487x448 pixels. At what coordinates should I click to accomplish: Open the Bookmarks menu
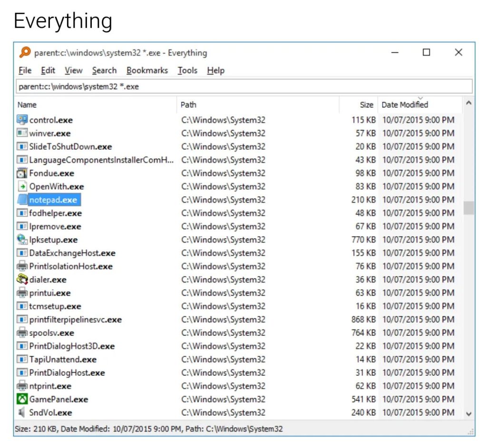pyautogui.click(x=147, y=70)
